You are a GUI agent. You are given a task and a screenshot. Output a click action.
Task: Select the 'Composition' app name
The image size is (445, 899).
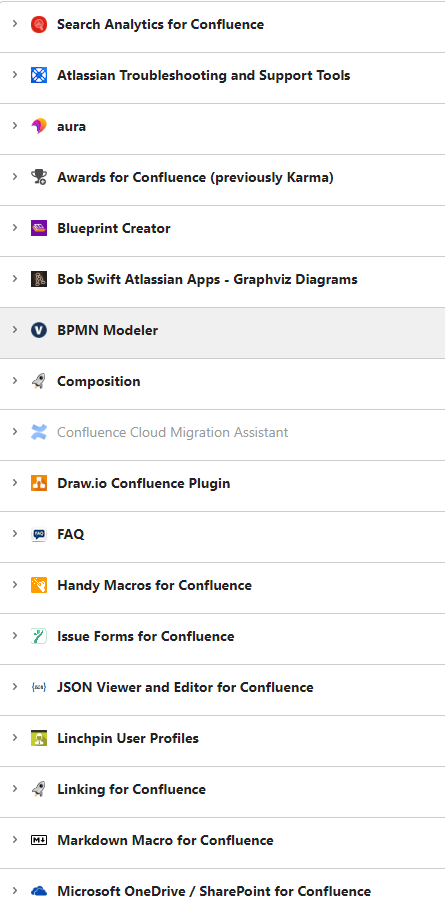click(99, 381)
